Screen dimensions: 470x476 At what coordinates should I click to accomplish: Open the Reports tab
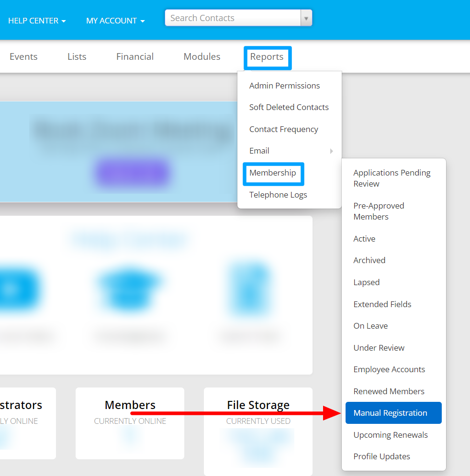click(267, 57)
